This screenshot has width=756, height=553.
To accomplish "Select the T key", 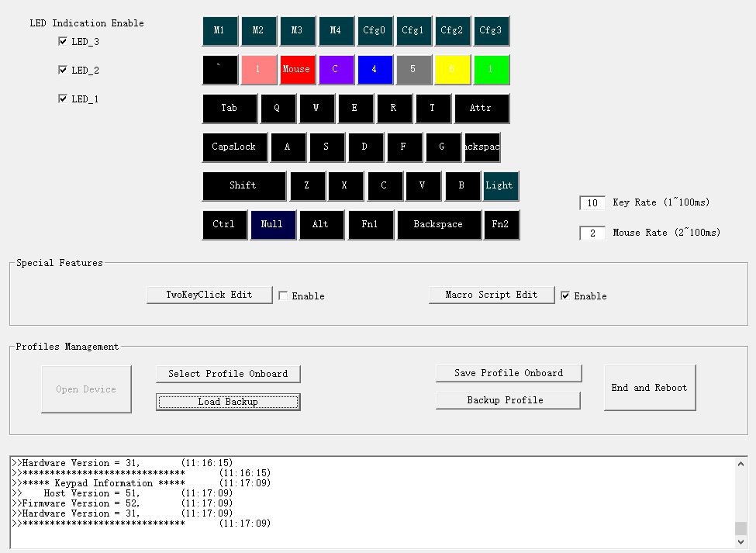I will coord(433,109).
